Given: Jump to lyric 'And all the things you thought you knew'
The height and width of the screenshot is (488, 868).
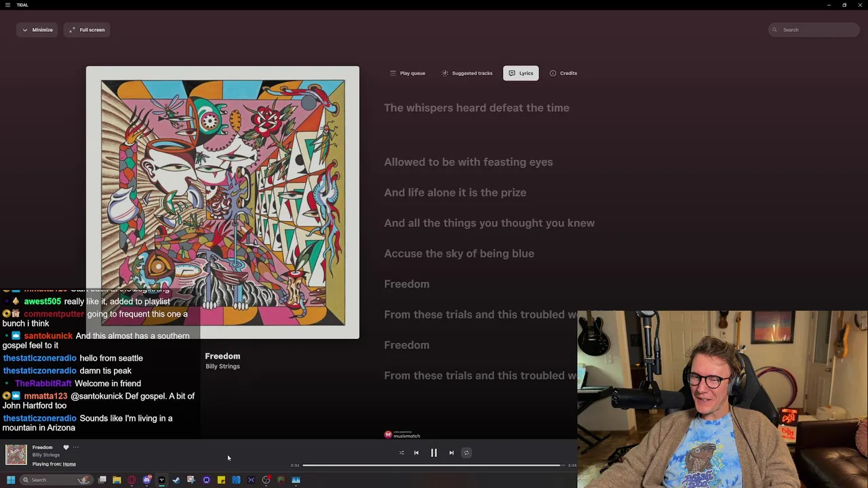Looking at the screenshot, I should 490,223.
